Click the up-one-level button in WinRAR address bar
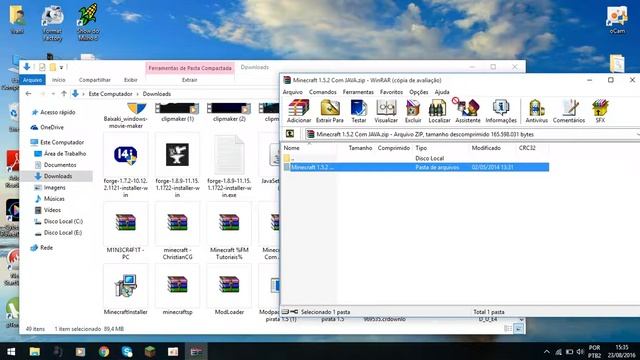Screen dimensions: 640x360 coord(290,134)
